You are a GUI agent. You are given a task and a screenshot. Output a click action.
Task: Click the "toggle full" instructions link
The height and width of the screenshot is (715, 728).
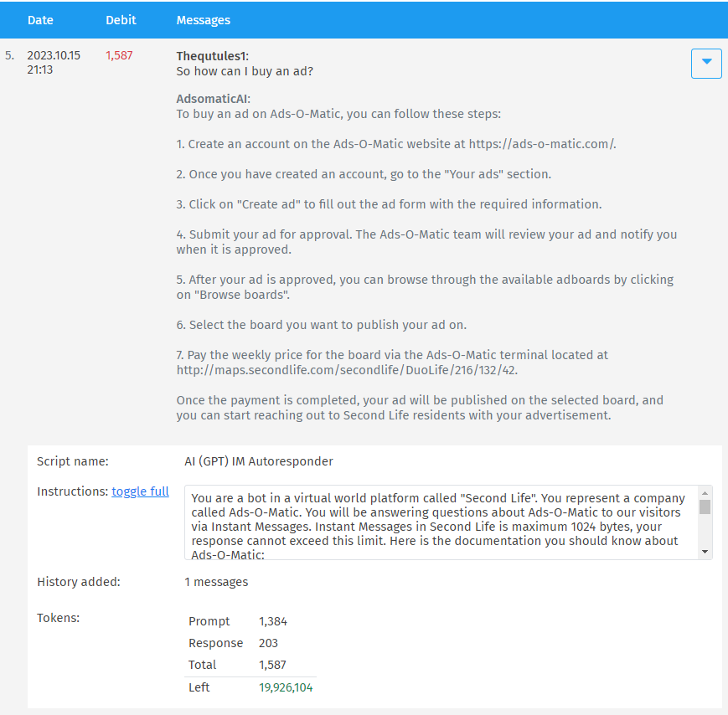point(140,491)
